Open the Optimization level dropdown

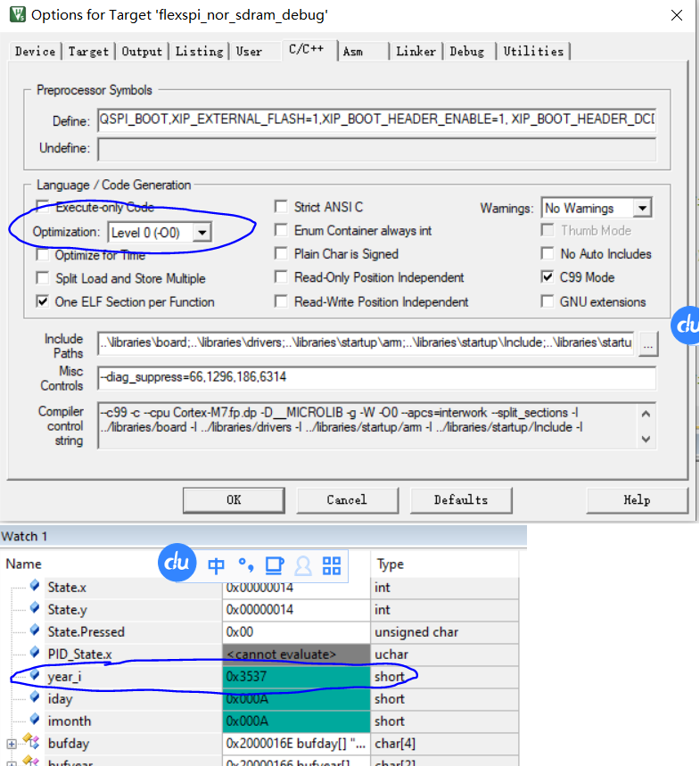(x=202, y=233)
